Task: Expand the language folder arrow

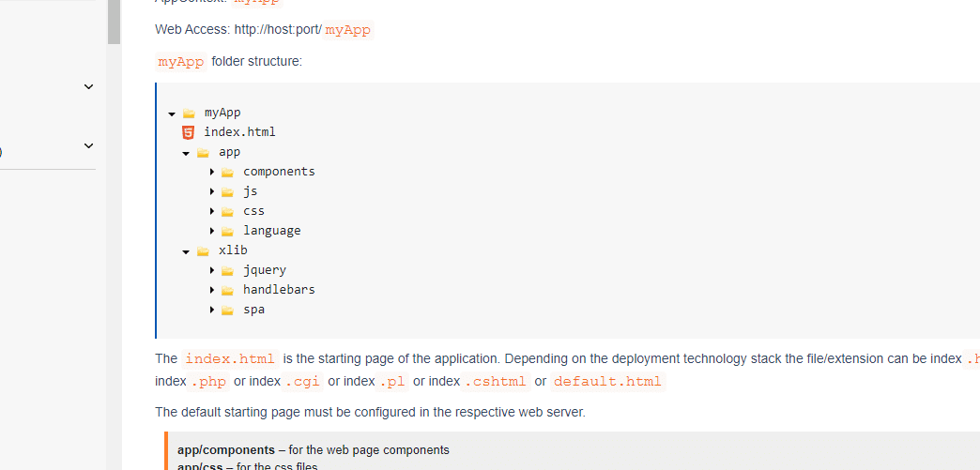Action: pos(213,231)
